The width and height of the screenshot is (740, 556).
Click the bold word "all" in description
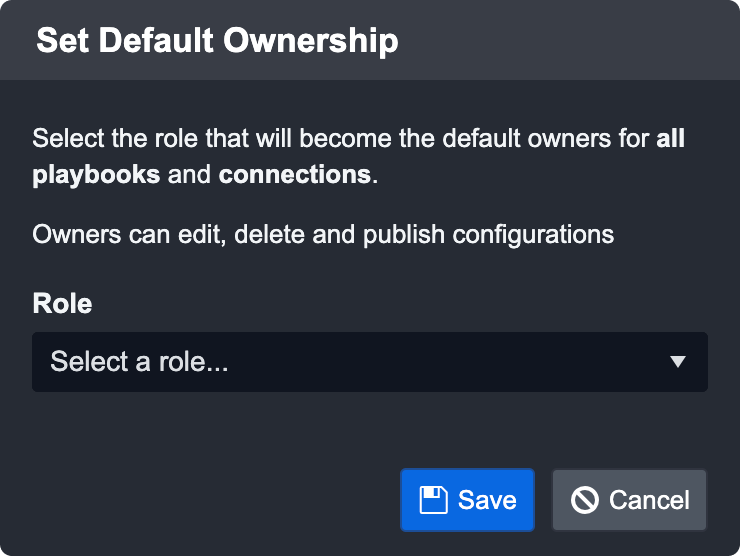pyautogui.click(x=670, y=138)
